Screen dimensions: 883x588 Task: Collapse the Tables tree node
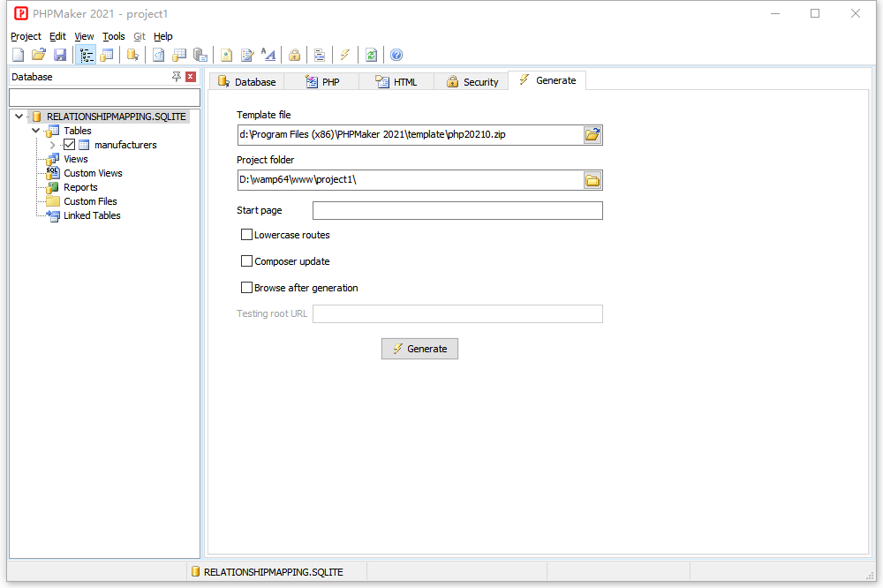click(x=36, y=131)
